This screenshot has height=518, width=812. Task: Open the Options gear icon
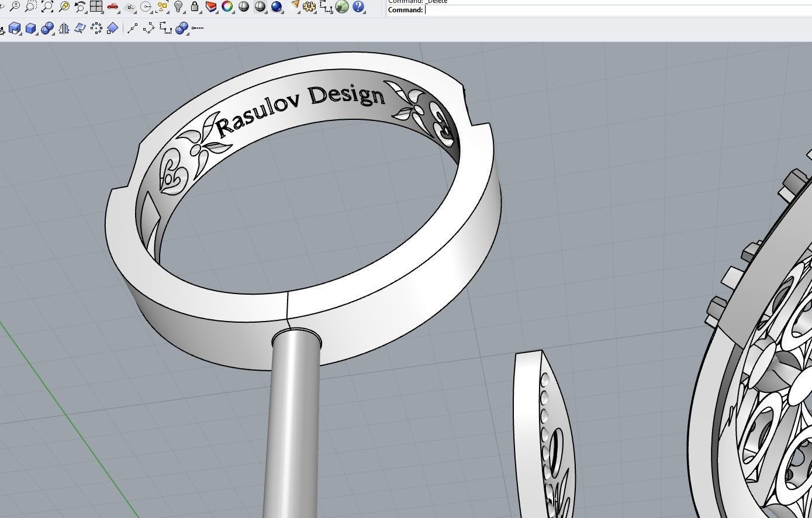(310, 6)
